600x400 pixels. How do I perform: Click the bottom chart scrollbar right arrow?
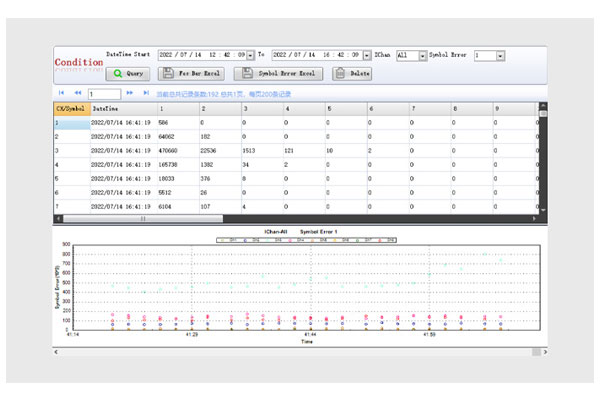click(x=545, y=352)
